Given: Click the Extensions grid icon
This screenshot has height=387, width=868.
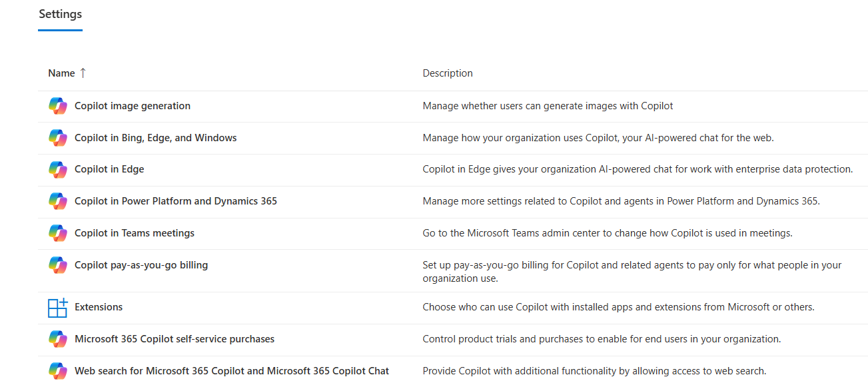Looking at the screenshot, I should [58, 307].
